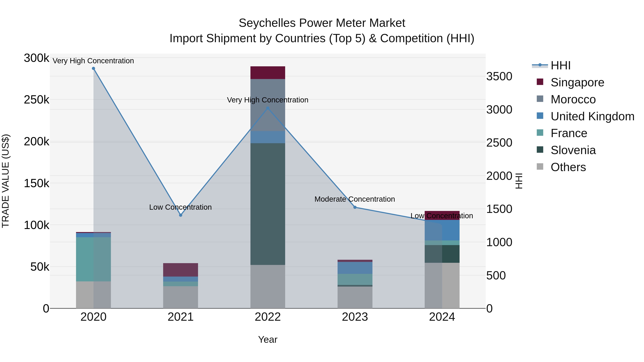Toggle United Kingdom series via legend label

pyautogui.click(x=592, y=116)
